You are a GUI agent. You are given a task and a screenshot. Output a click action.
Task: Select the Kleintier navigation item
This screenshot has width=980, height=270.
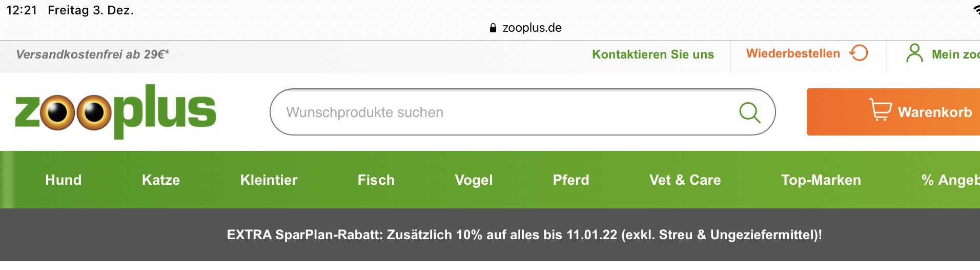pos(269,180)
